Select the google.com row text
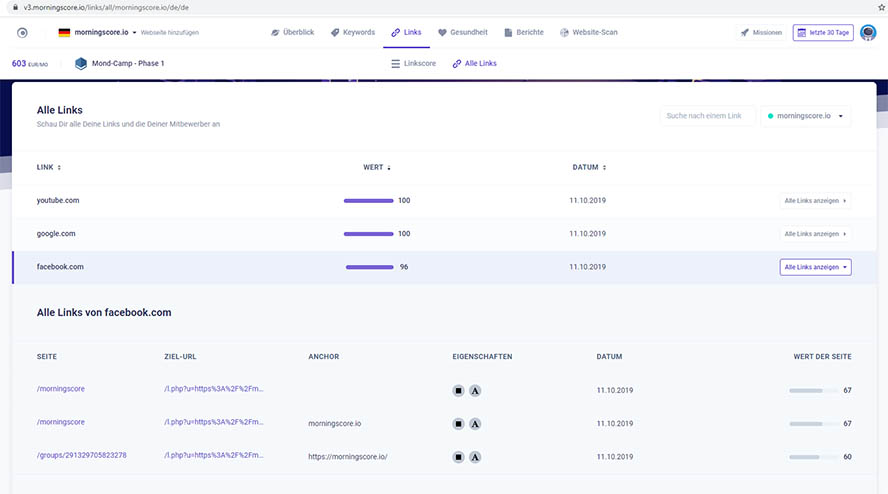 pos(56,233)
